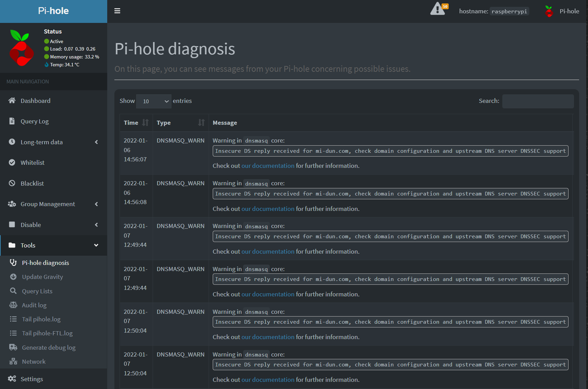Expand the Disable submenu chevron

[96, 225]
